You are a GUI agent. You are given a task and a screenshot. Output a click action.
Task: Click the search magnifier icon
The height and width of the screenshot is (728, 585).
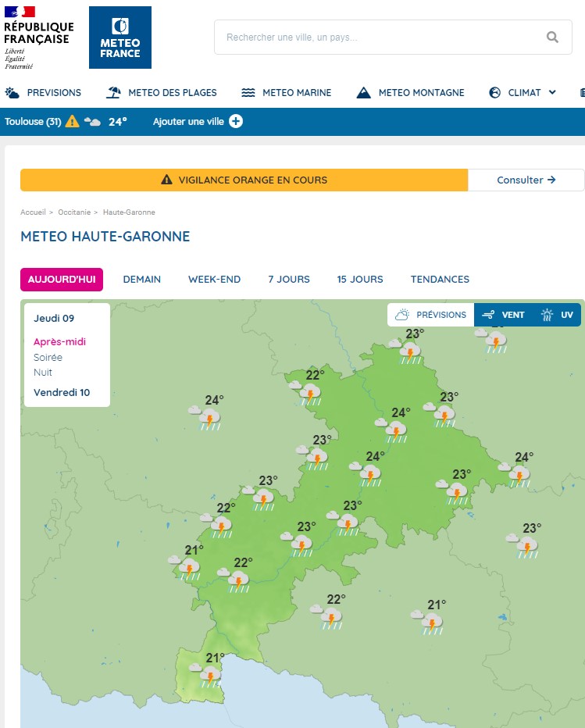[552, 37]
